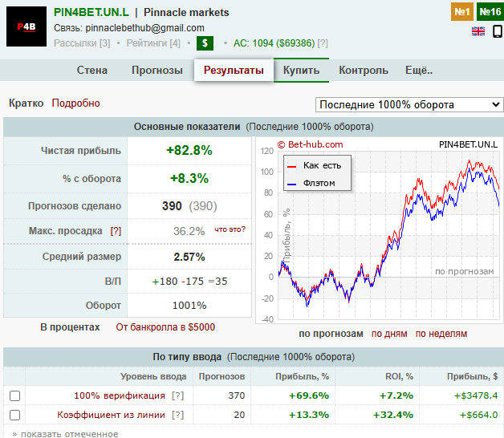Viewport: 504px width, 438px height.
Task: Select the Результаты tab
Action: tap(234, 70)
